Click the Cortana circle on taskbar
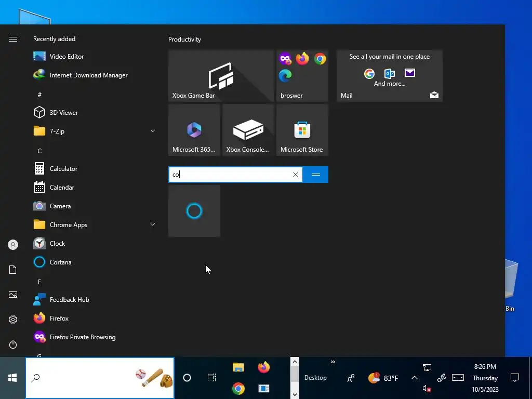532x399 pixels. click(187, 378)
